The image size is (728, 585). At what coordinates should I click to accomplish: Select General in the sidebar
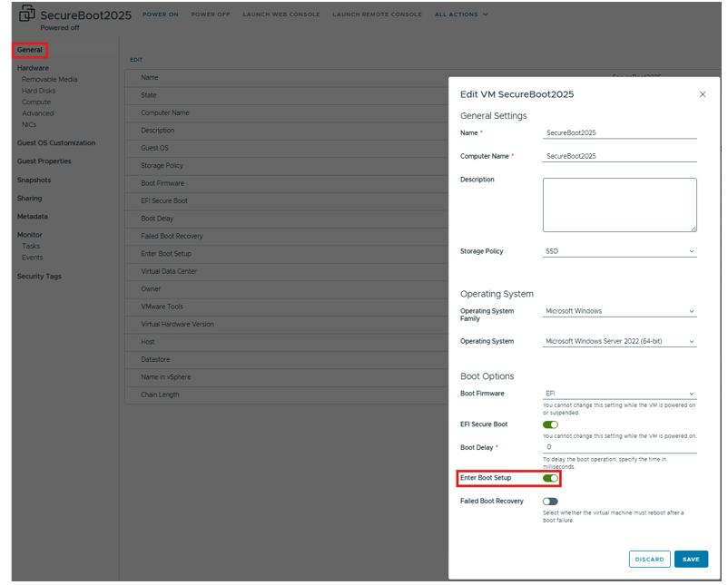(x=30, y=50)
